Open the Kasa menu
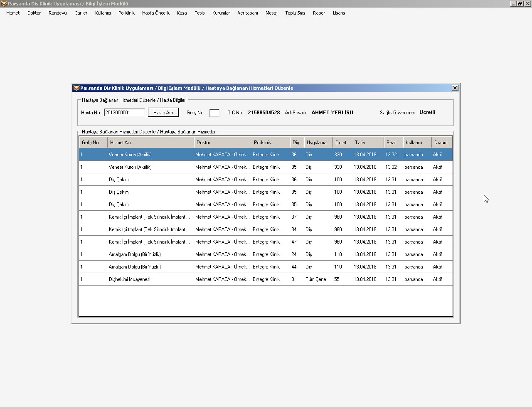The width and height of the screenshot is (532, 409). click(x=182, y=13)
